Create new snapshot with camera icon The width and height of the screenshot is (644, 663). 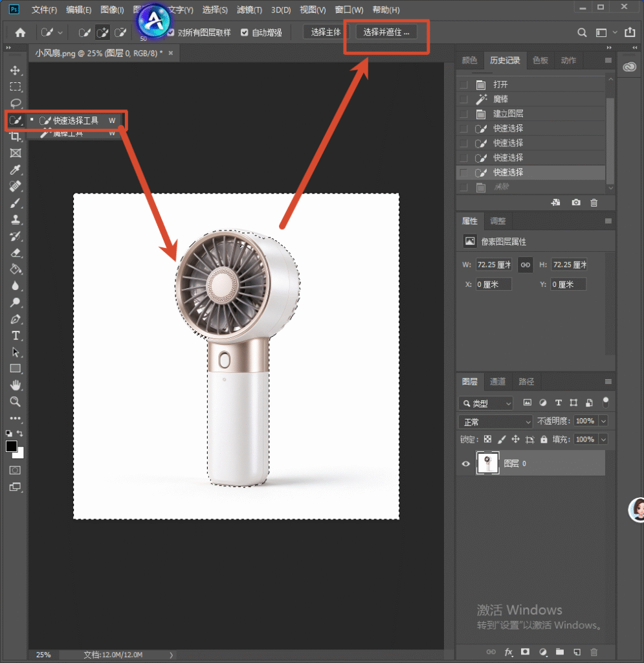[576, 203]
